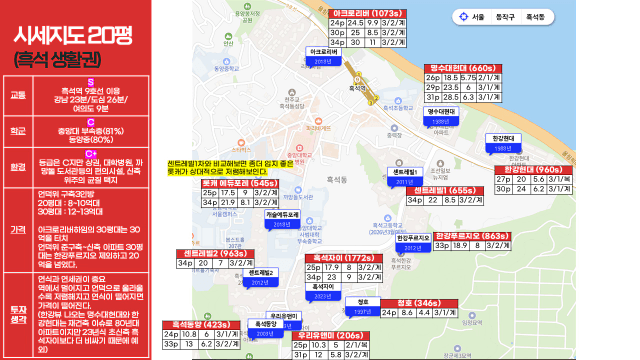Click the current location crosshair icon
This screenshot has width=640, height=360.
(463, 17)
